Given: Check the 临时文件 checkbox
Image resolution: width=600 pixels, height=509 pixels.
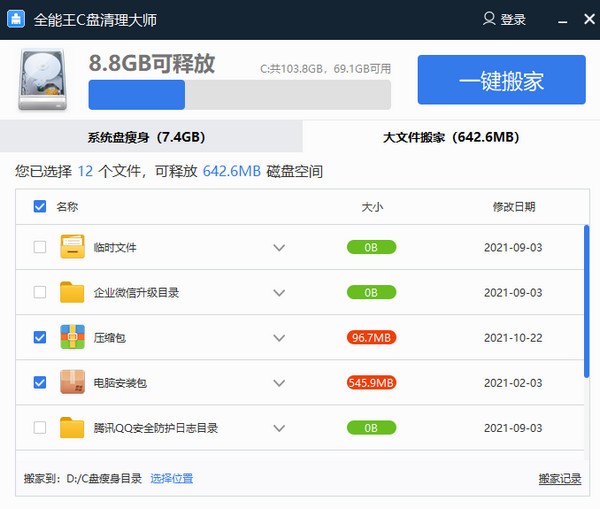Looking at the screenshot, I should pyautogui.click(x=40, y=247).
